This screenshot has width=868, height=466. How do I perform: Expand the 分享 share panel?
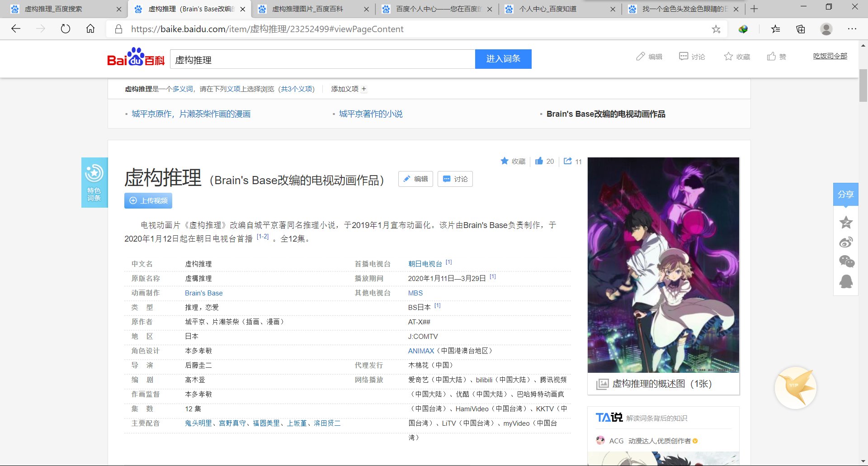pos(845,194)
